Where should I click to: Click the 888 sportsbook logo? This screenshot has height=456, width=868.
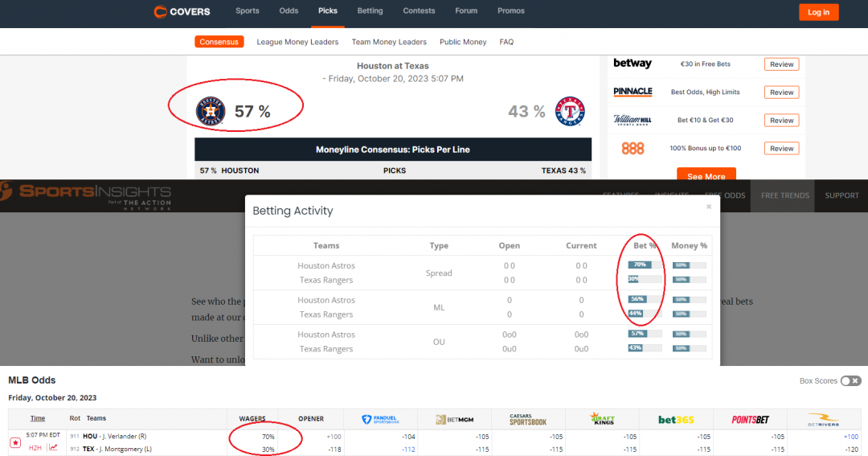[x=633, y=148]
